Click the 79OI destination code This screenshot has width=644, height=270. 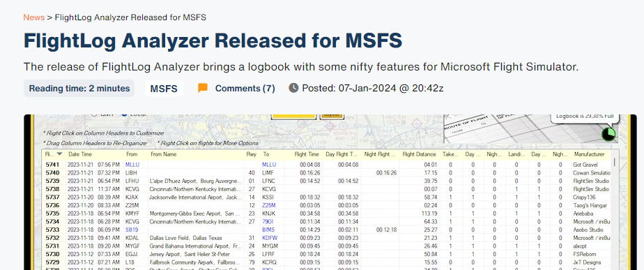268,221
